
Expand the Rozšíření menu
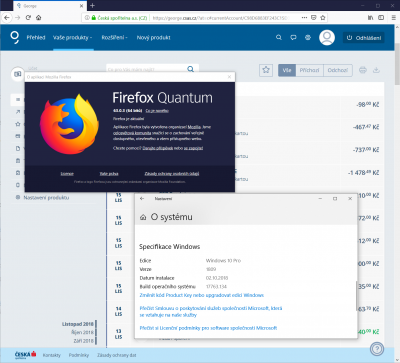point(115,38)
